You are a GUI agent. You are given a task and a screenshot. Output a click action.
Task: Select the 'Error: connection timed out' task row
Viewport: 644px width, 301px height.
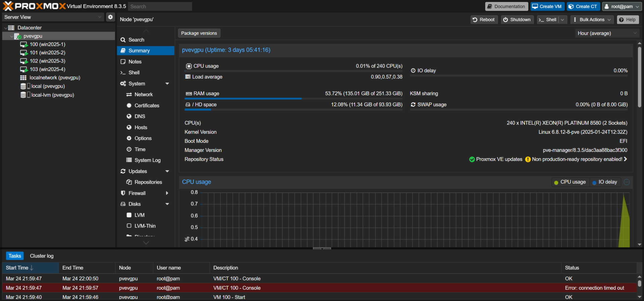pyautogui.click(x=319, y=288)
